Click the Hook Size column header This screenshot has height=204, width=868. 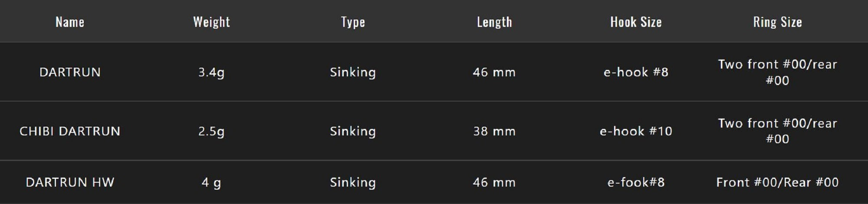pyautogui.click(x=636, y=22)
